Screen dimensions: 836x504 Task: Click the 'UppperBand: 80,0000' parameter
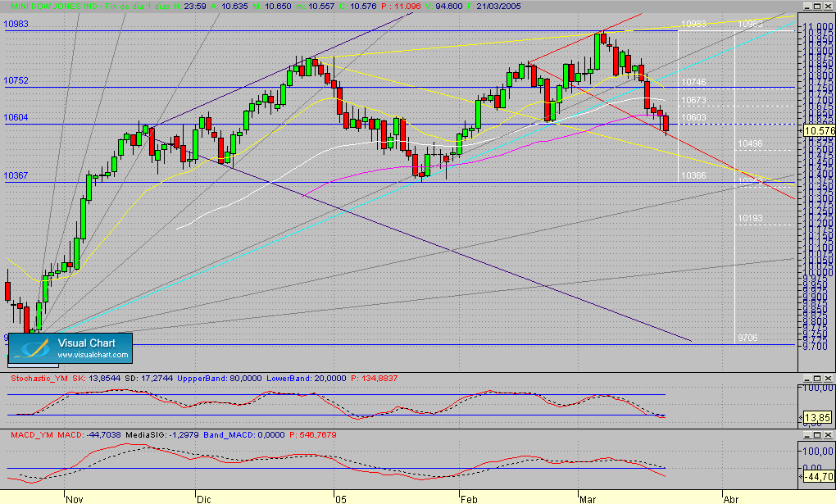[x=220, y=378]
